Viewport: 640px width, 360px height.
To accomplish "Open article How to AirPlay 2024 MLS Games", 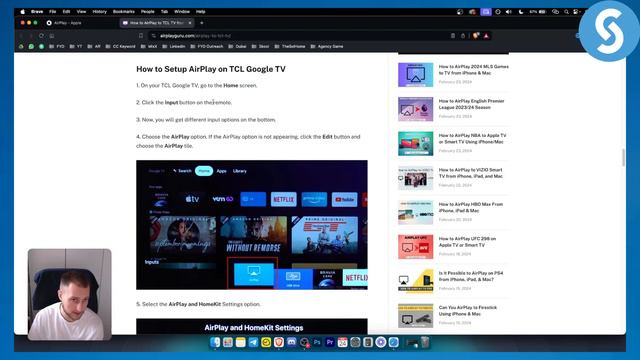I will pyautogui.click(x=473, y=70).
